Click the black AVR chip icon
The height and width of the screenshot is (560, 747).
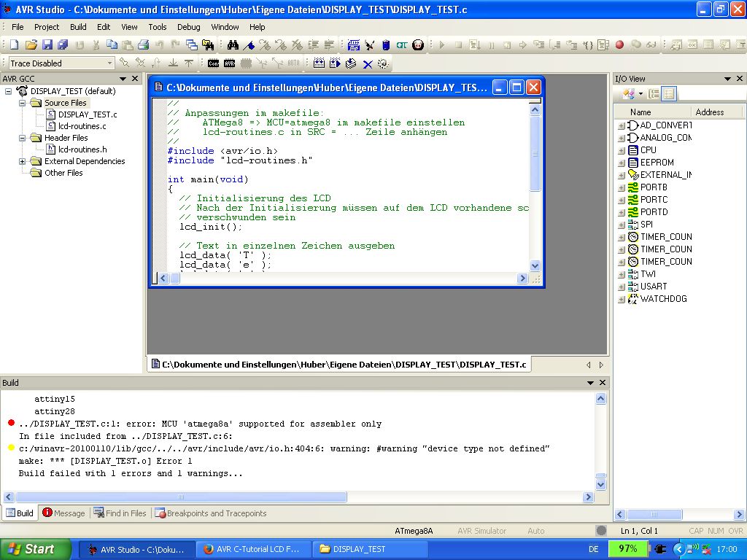tap(230, 63)
